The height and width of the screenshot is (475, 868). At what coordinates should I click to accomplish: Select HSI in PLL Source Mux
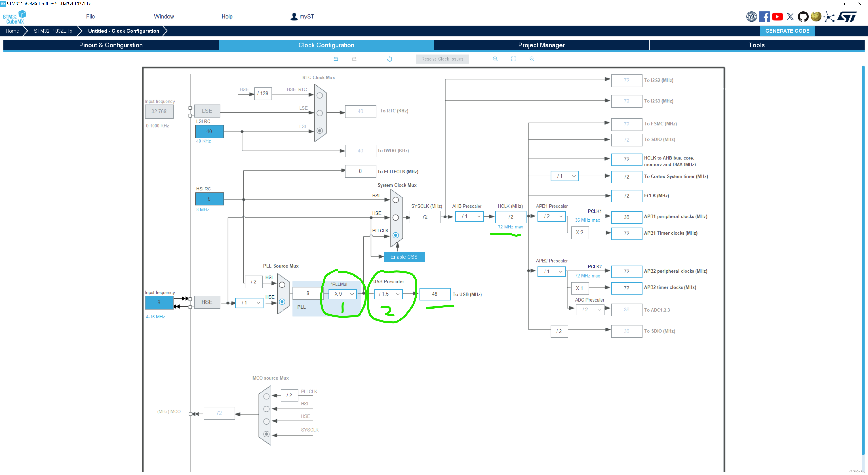tap(282, 285)
